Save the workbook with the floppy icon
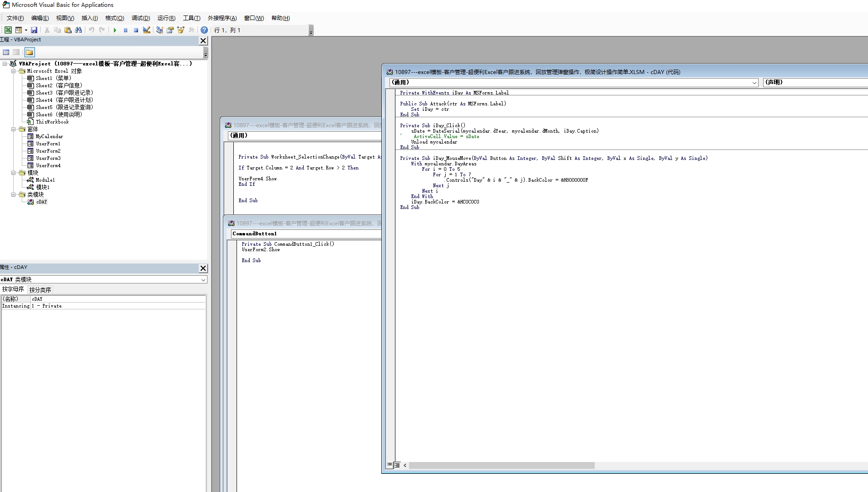This screenshot has width=868, height=492. [x=34, y=30]
